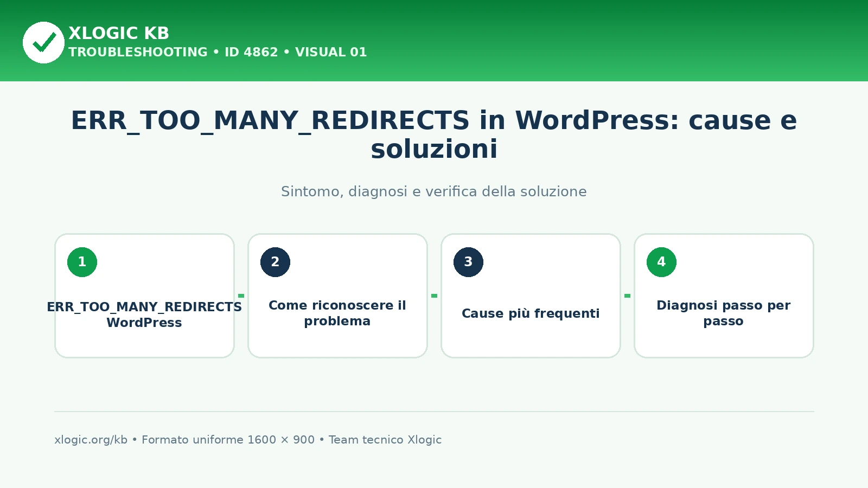Open the 'Cause più frequenti' card
Image resolution: width=868 pixels, height=488 pixels.
click(531, 296)
